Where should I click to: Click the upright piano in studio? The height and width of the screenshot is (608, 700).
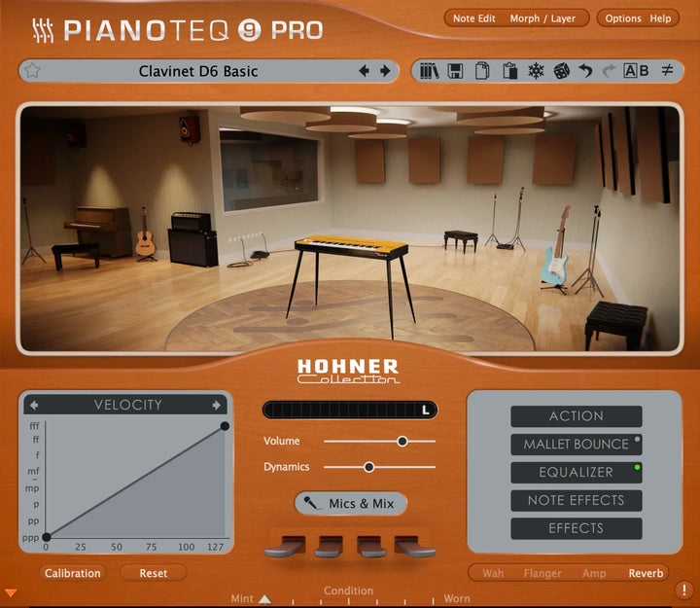tap(98, 231)
